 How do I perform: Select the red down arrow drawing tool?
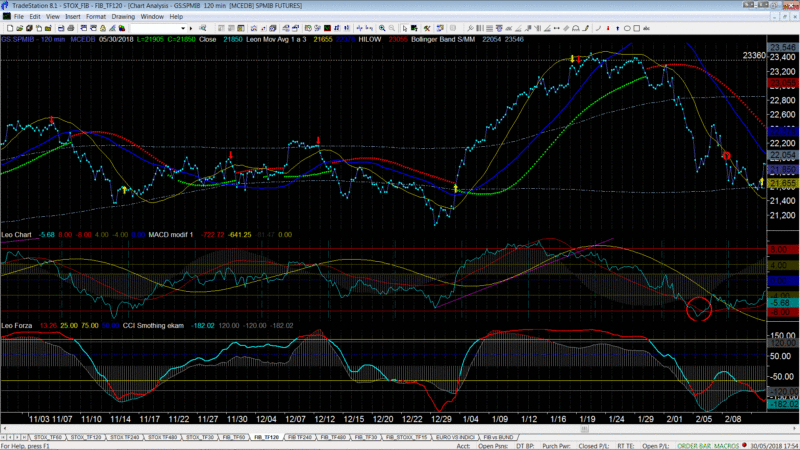pos(608,29)
